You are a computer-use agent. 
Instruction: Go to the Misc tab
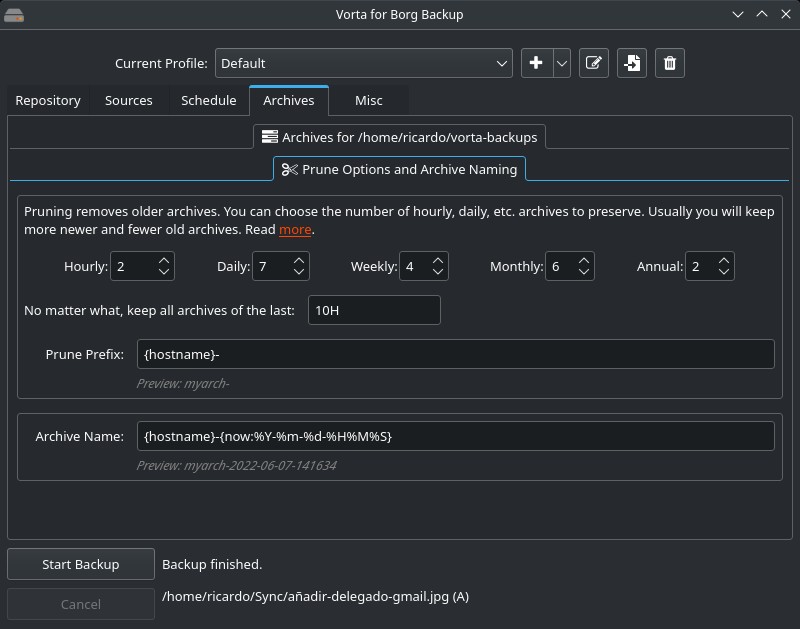click(368, 100)
